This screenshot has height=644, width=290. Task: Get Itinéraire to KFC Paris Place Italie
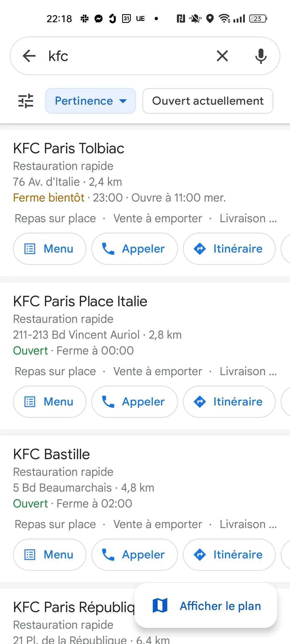click(x=229, y=402)
